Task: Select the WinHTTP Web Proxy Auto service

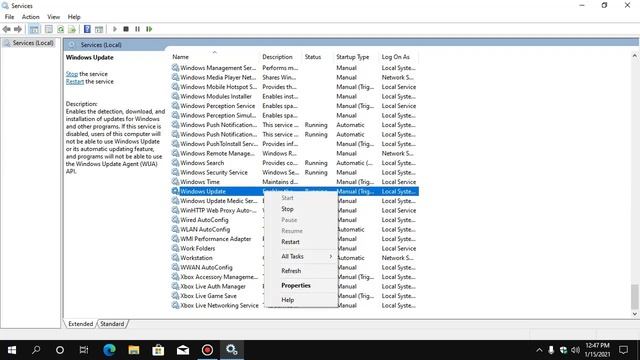Action: [x=218, y=210]
